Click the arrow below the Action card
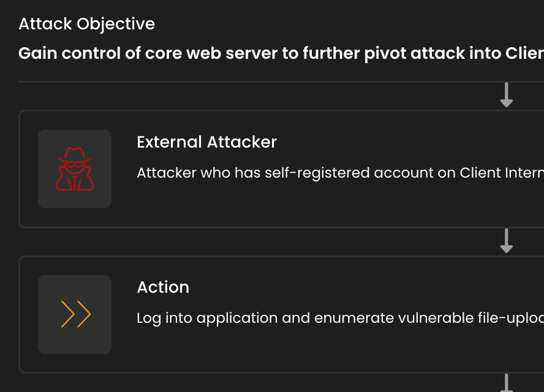 point(507,383)
